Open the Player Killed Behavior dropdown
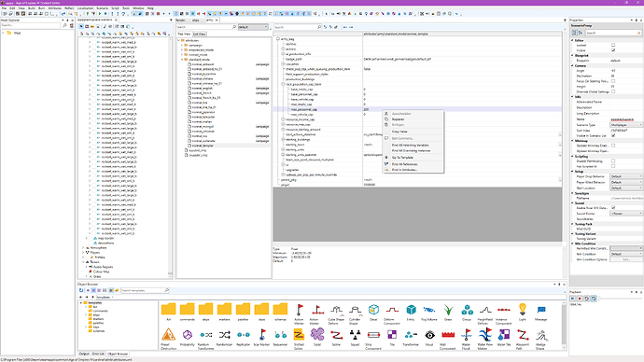The image size is (644, 362). pyautogui.click(x=626, y=182)
